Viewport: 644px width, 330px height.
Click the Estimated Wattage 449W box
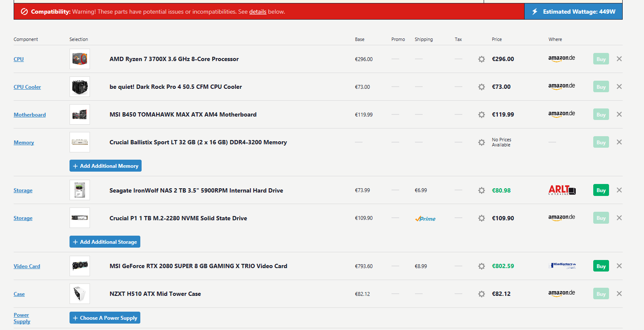click(573, 12)
